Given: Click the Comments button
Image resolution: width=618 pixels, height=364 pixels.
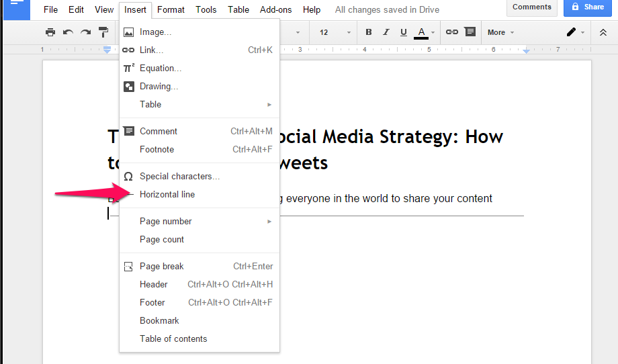Looking at the screenshot, I should pos(532,7).
